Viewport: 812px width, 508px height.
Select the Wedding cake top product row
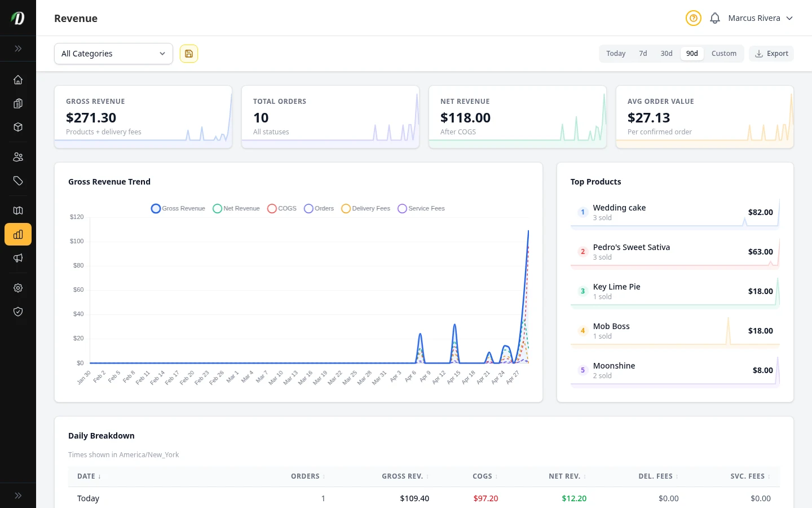click(675, 212)
